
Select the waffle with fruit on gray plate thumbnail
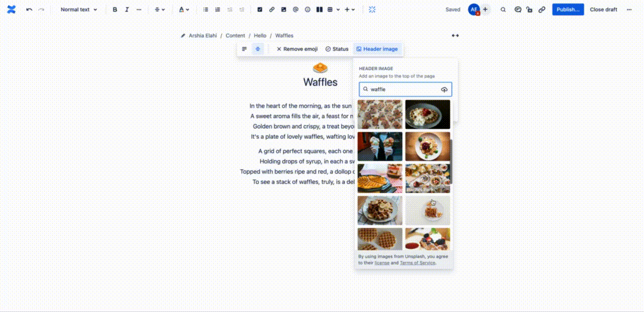pyautogui.click(x=380, y=211)
